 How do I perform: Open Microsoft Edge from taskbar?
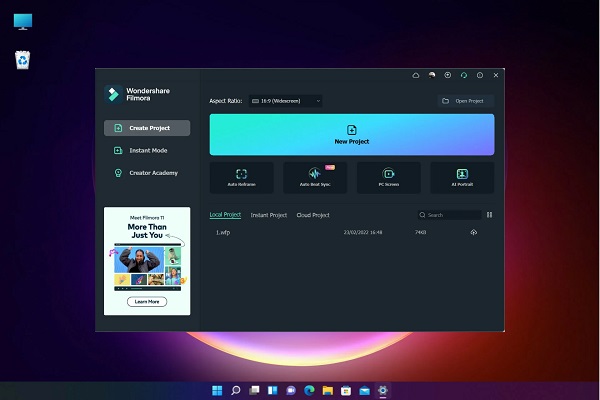(309, 390)
